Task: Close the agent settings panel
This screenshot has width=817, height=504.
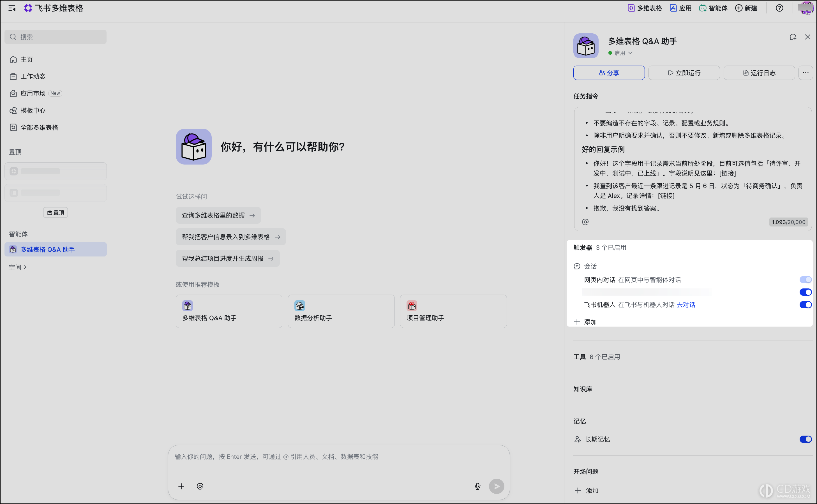Action: click(x=808, y=37)
